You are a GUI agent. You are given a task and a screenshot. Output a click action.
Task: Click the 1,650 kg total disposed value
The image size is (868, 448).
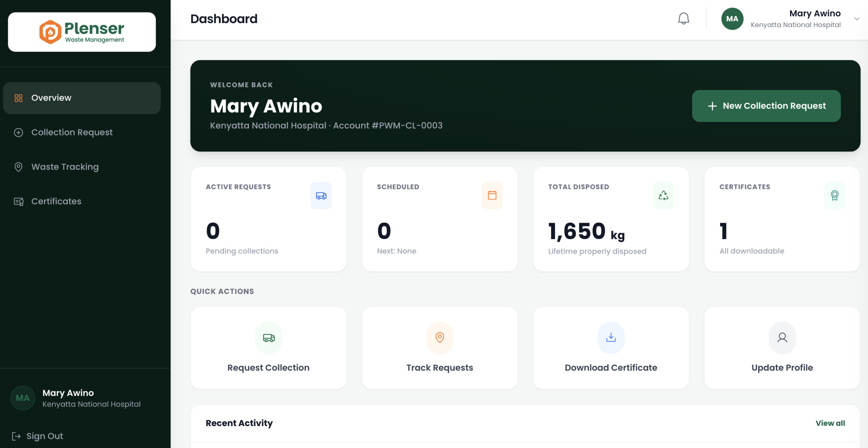click(x=586, y=231)
